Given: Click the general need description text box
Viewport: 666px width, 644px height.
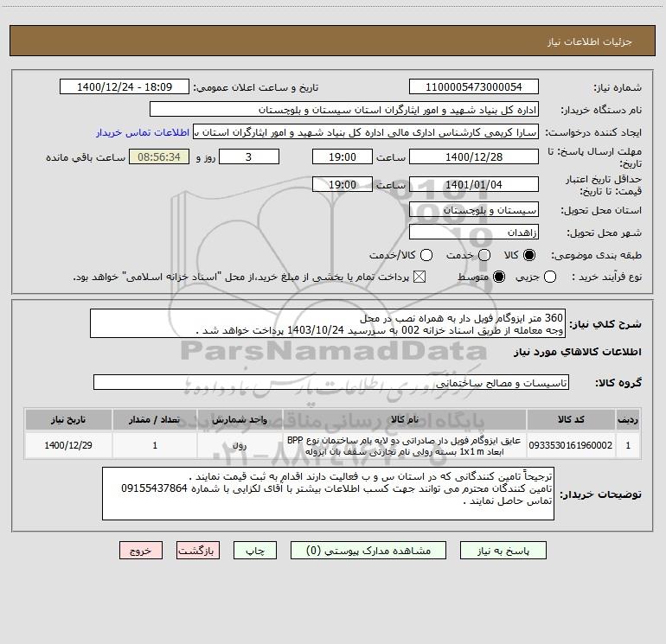Looking at the screenshot, I should [x=328, y=324].
